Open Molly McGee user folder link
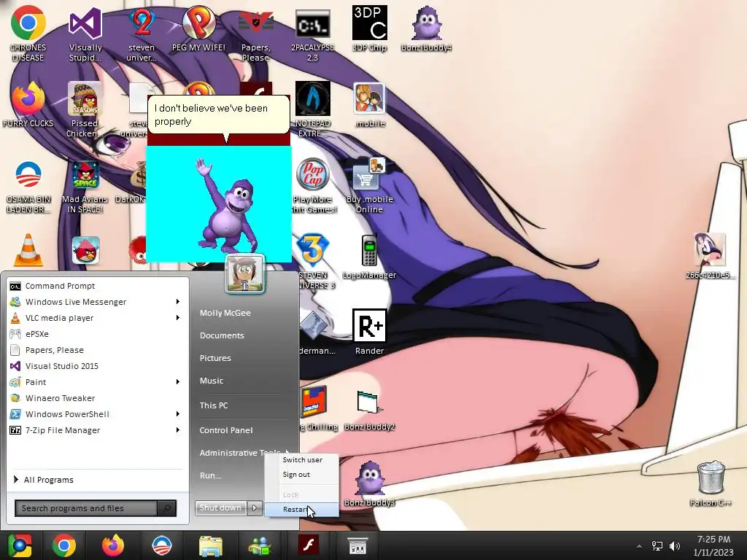The image size is (747, 560). [x=225, y=313]
